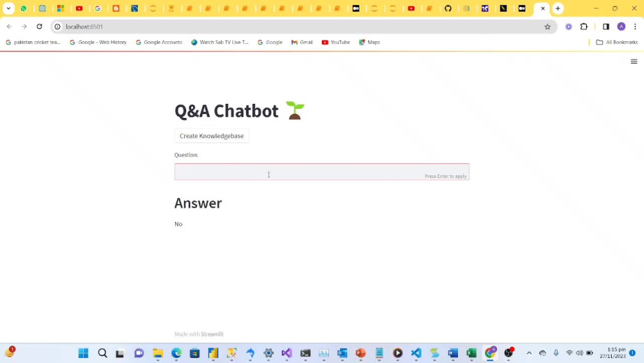This screenshot has width=644, height=363.
Task: Go back in browser history
Action: (x=10, y=26)
